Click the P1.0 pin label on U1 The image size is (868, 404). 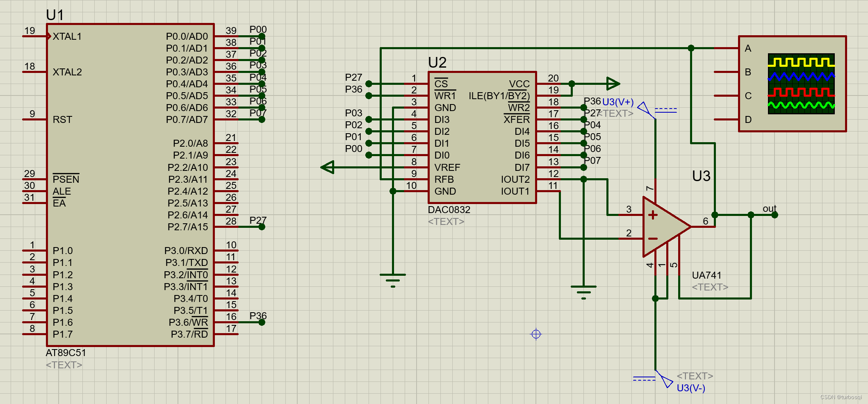pyautogui.click(x=63, y=251)
